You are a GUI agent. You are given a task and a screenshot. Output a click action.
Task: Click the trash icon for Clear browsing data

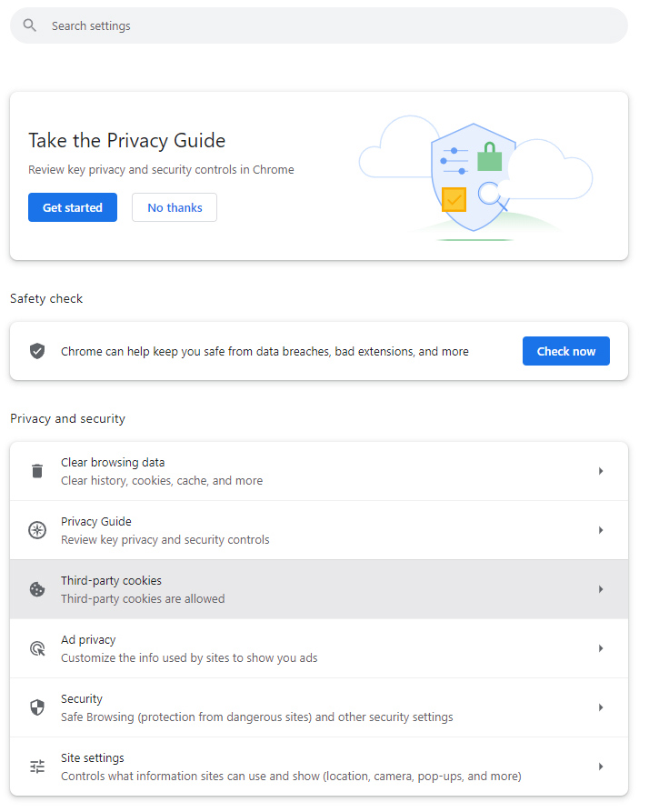click(x=36, y=471)
